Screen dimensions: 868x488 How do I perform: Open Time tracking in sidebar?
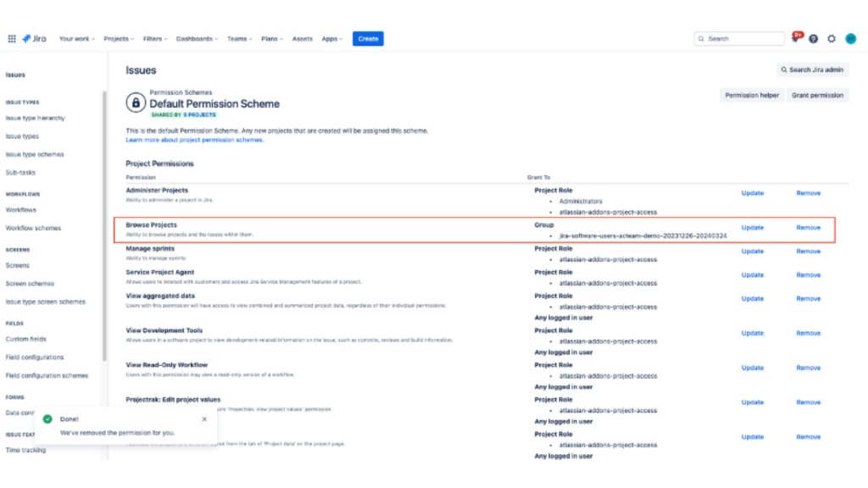coord(26,451)
